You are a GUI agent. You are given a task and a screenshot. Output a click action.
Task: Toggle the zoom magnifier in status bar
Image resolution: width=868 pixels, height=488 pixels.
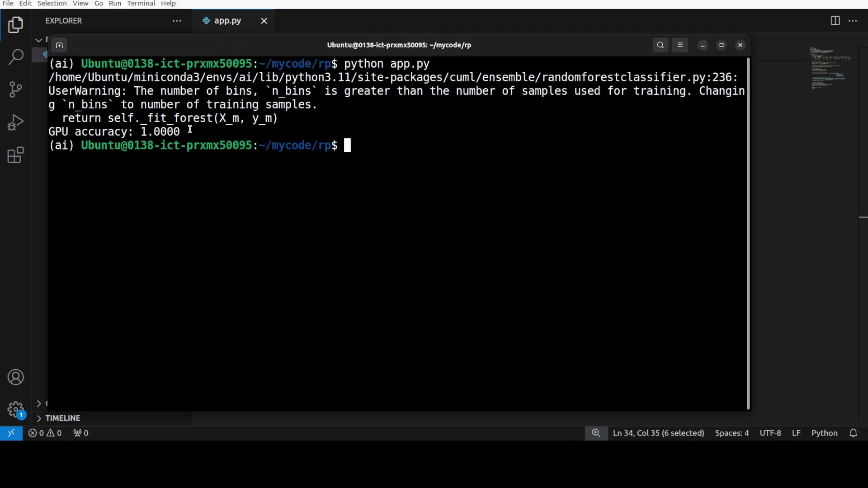coord(596,433)
